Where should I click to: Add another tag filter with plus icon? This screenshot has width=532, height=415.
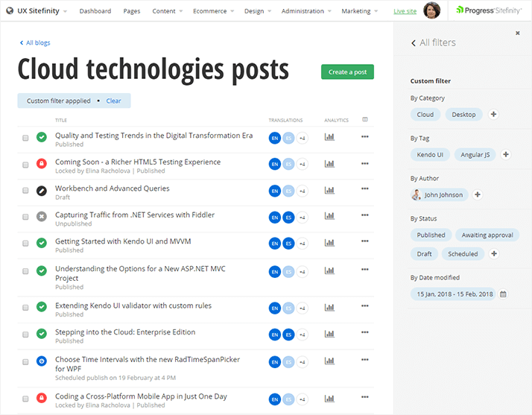pos(506,154)
